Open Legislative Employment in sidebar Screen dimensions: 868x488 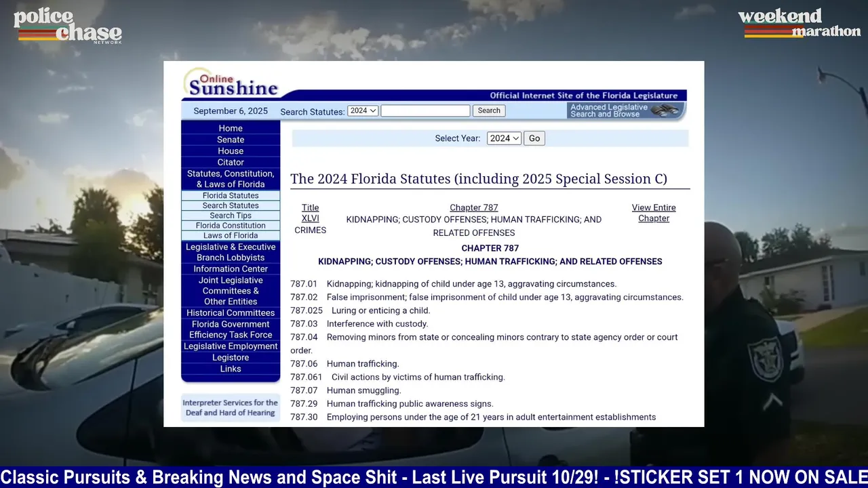click(x=231, y=346)
